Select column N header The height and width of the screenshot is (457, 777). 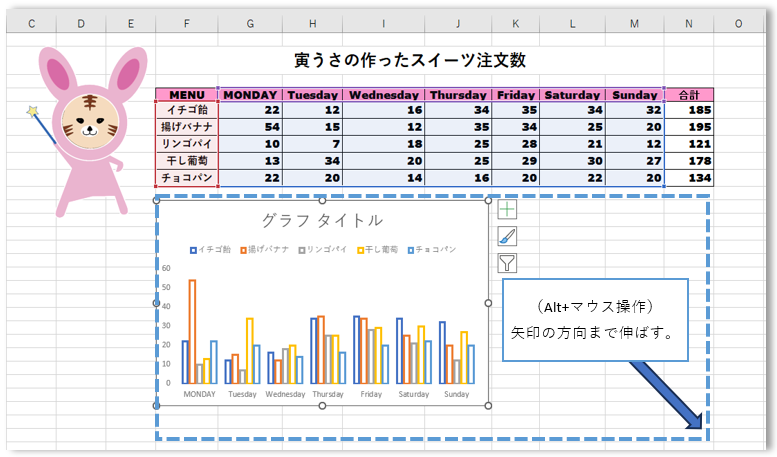coord(689,24)
